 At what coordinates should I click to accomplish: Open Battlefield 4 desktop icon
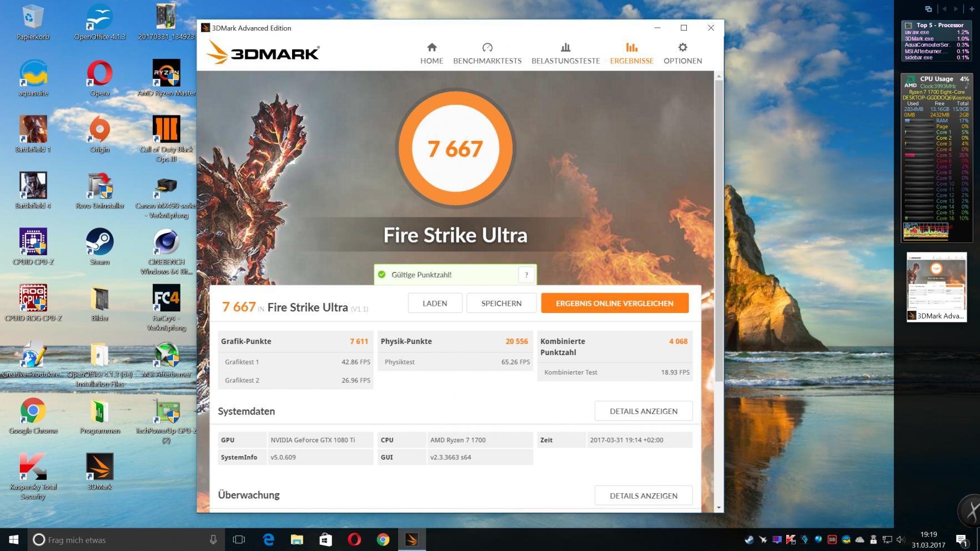(33, 190)
